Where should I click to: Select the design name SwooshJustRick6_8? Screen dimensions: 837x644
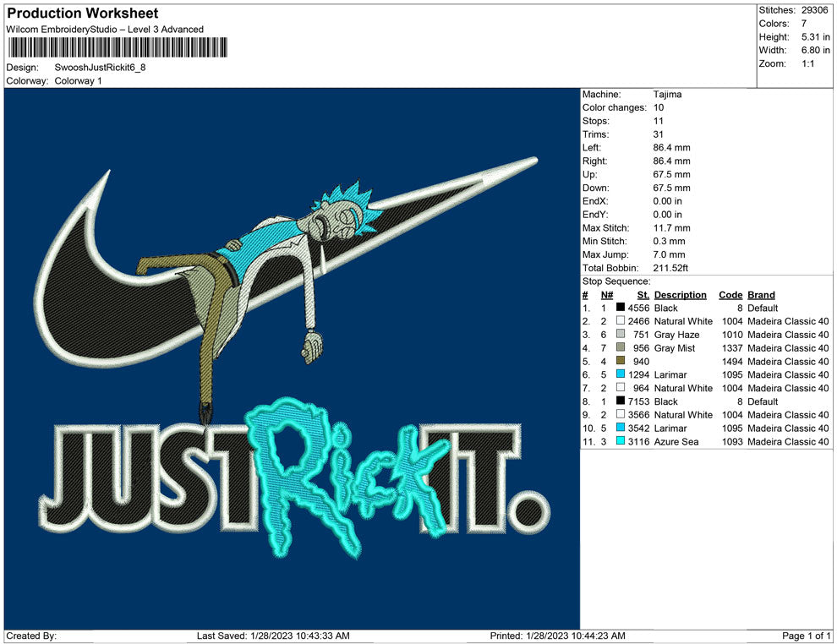tap(100, 68)
